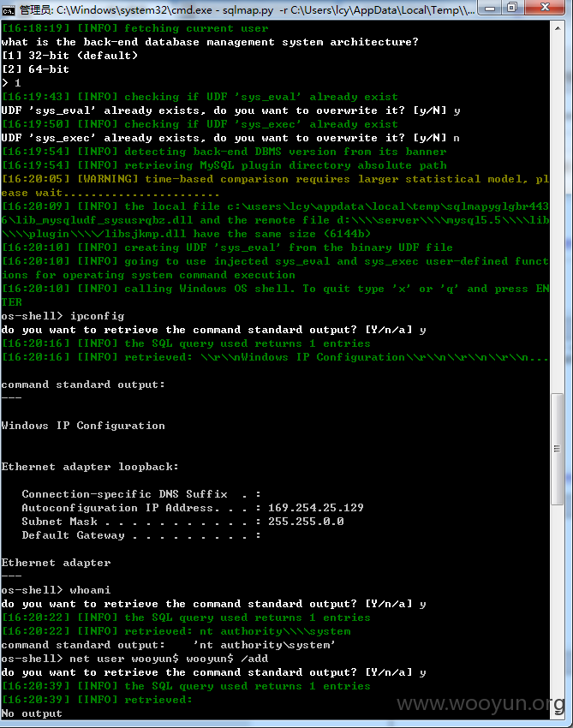The width and height of the screenshot is (573, 728).
Task: Restore down the cmd.exe window
Action: coord(512,8)
